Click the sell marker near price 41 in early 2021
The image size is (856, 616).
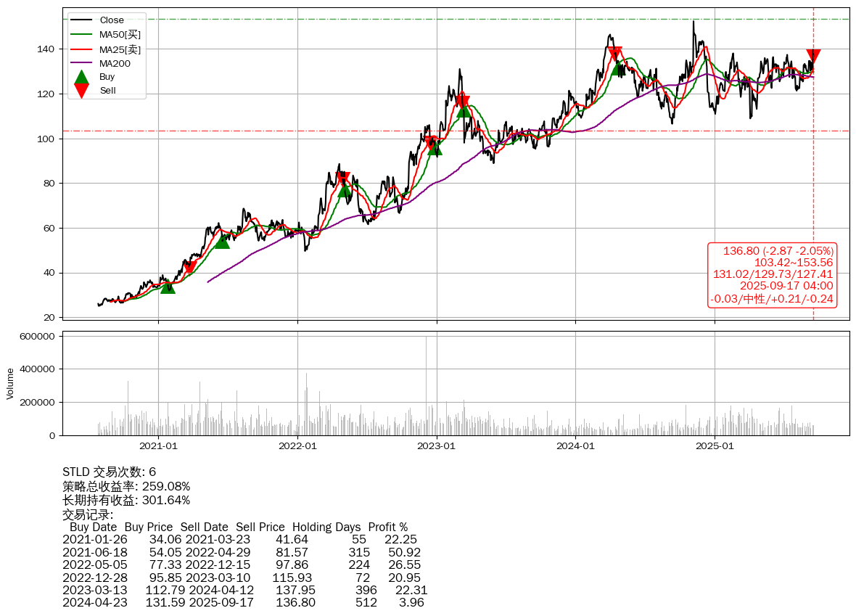tap(189, 268)
